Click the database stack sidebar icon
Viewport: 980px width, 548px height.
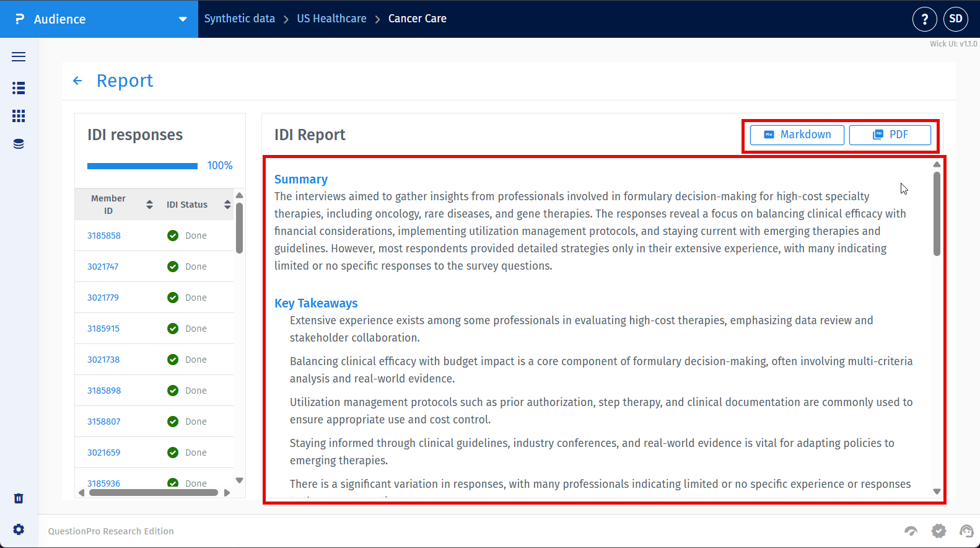coord(19,144)
